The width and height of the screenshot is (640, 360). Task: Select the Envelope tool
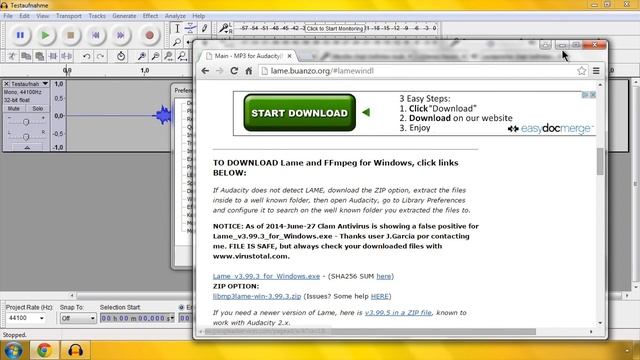click(x=190, y=28)
